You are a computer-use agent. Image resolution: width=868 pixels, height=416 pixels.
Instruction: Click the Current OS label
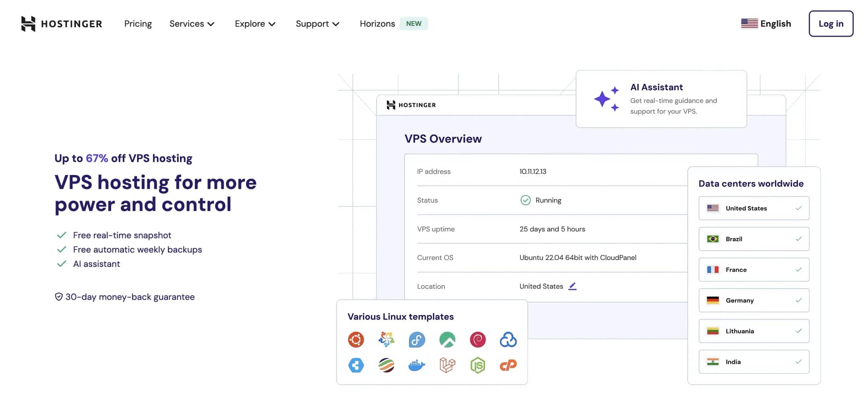click(x=435, y=258)
